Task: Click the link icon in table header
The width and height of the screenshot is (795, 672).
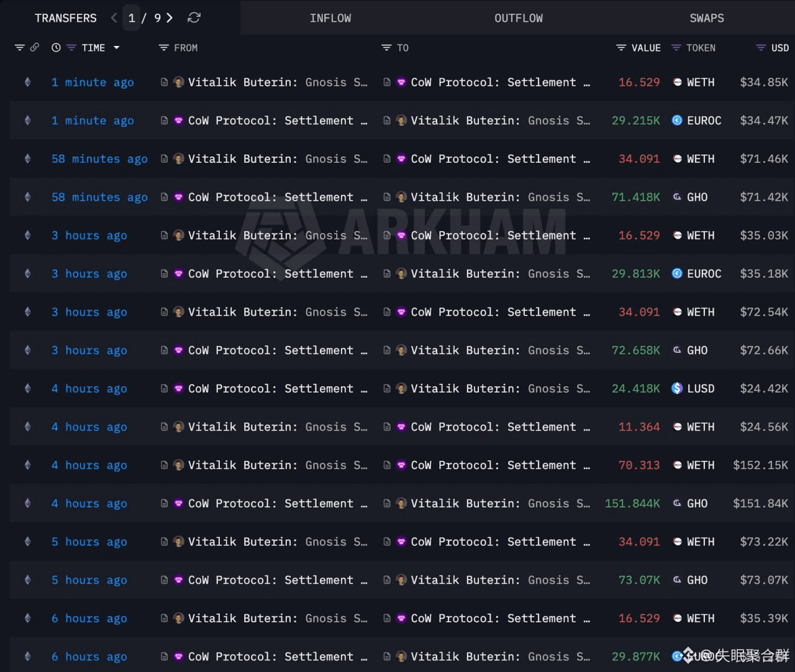Action: pyautogui.click(x=35, y=48)
